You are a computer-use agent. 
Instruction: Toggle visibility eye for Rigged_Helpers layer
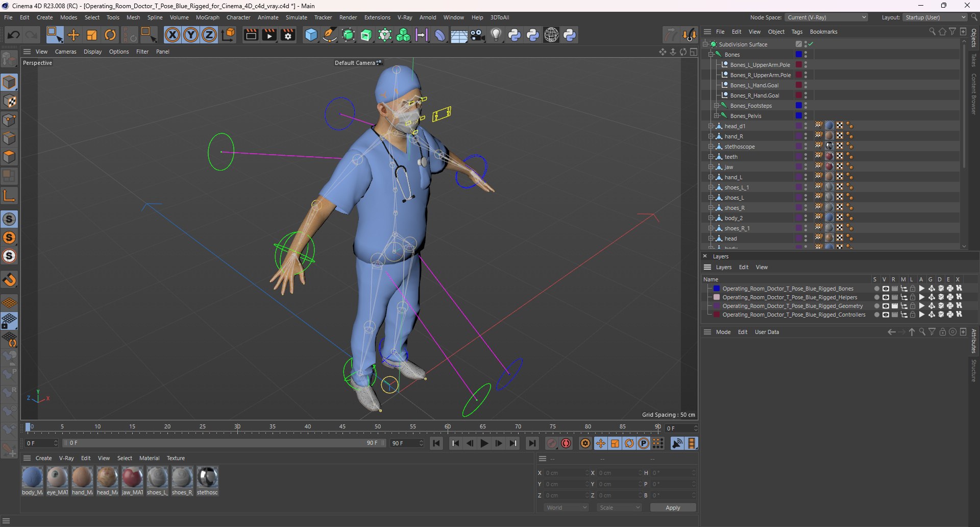pos(886,297)
